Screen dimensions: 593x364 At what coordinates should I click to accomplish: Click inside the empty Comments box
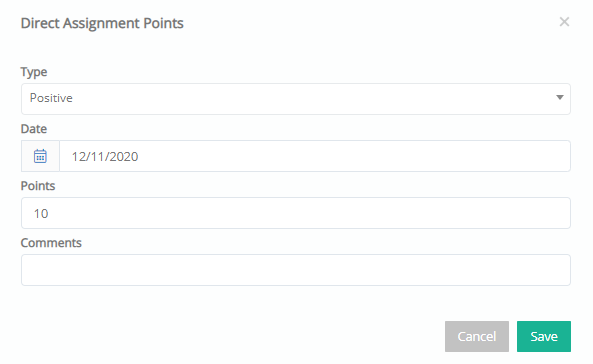[296, 270]
